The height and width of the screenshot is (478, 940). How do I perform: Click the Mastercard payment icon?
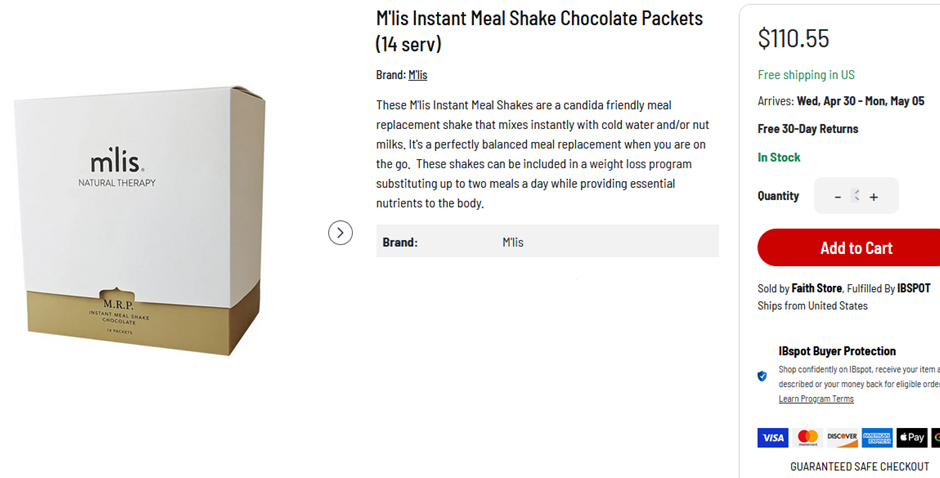tap(808, 437)
